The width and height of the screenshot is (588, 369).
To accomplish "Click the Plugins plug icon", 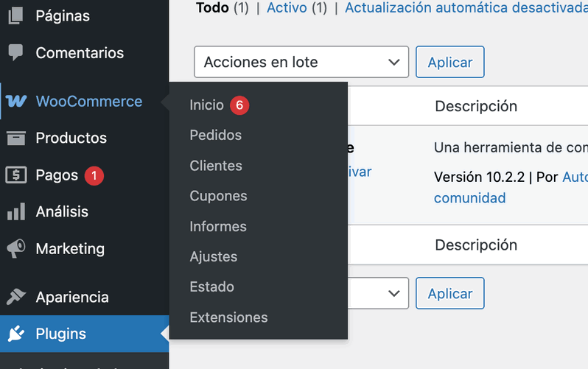I will pyautogui.click(x=15, y=334).
